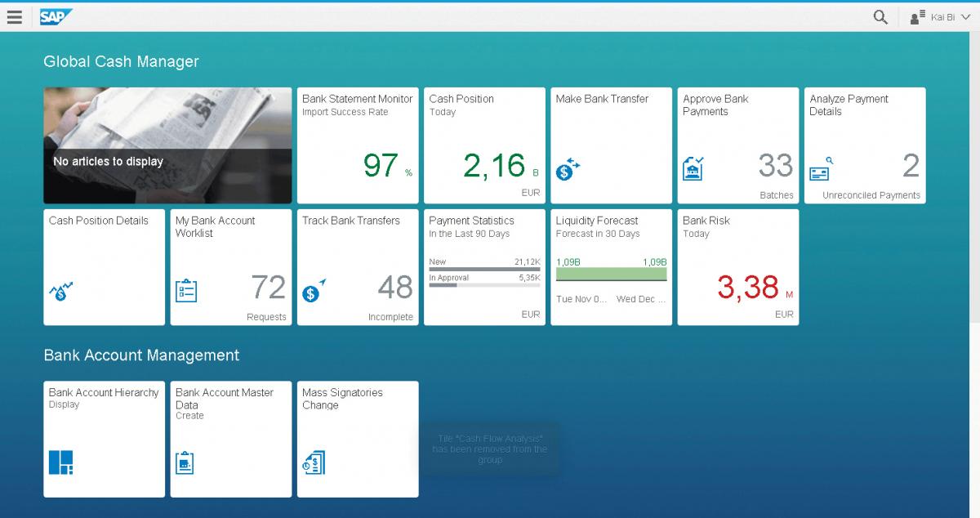Click the Bank Account Hierarchy icon
The image size is (980, 518).
[x=60, y=462]
